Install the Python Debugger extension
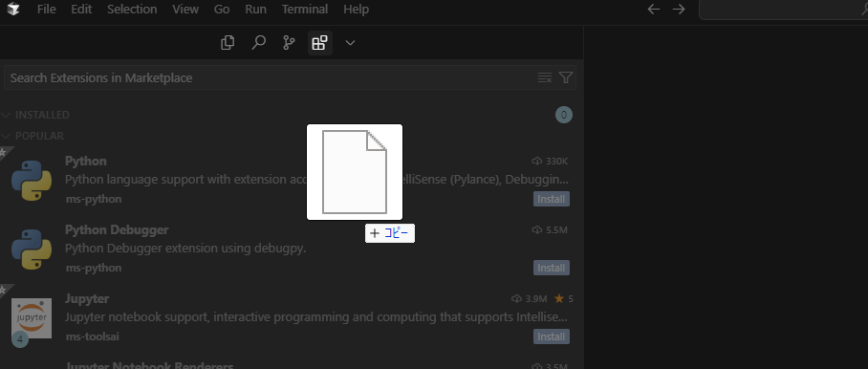The image size is (868, 369). [x=552, y=268]
